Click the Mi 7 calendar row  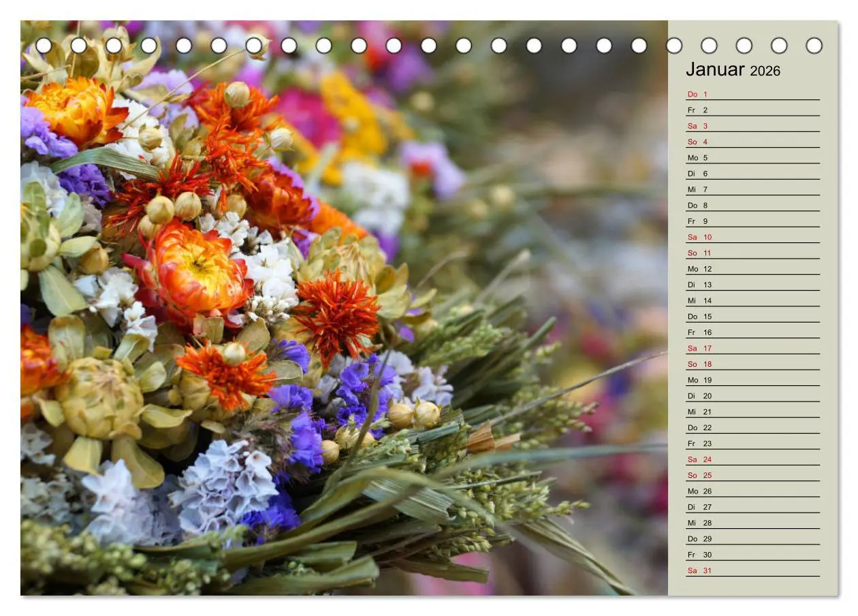click(x=752, y=189)
